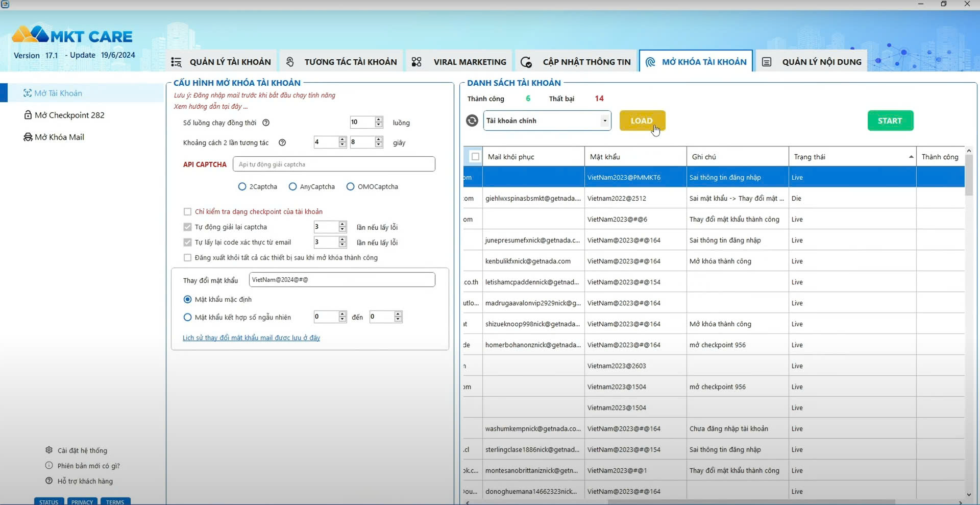This screenshot has width=980, height=505.
Task: Click the round refresh icon left of Tài khoản chính
Action: [472, 121]
